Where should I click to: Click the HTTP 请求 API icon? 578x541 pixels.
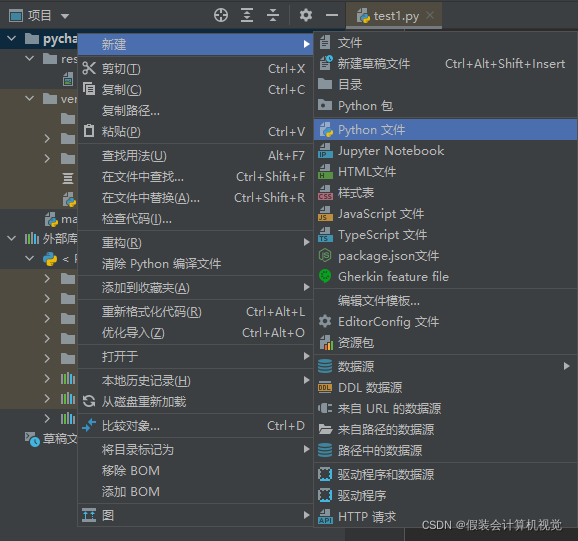325,516
